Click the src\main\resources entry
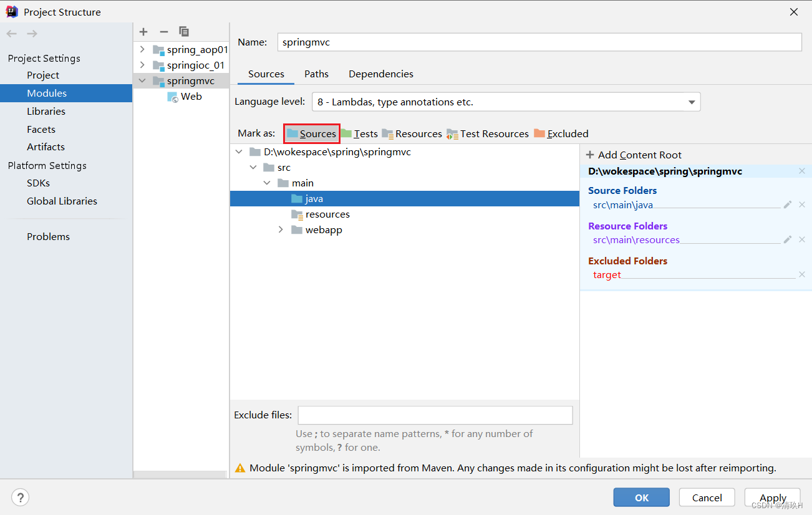This screenshot has width=812, height=515. coord(636,239)
